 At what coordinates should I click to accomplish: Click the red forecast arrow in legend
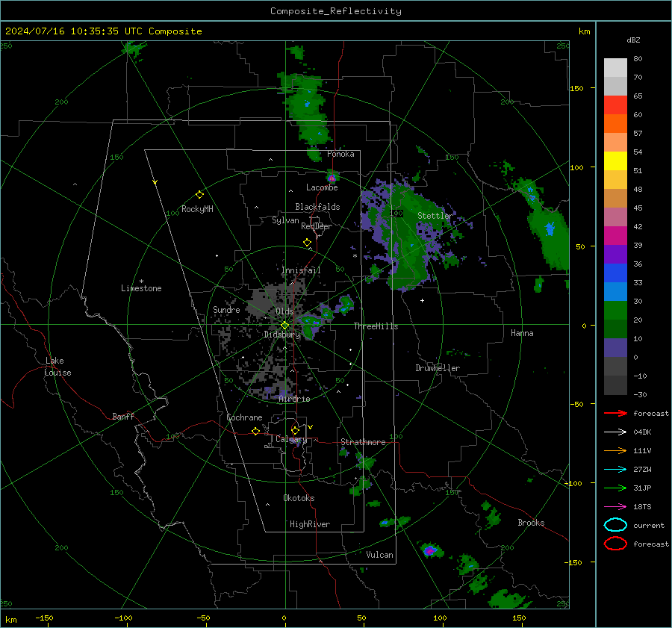click(615, 413)
